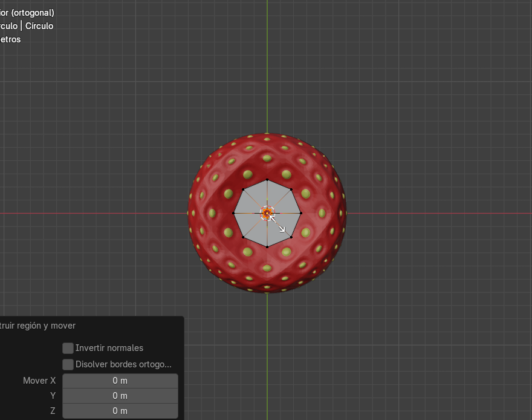Select the top vertex of the gray octagon
The width and height of the screenshot is (532, 420).
click(267, 180)
